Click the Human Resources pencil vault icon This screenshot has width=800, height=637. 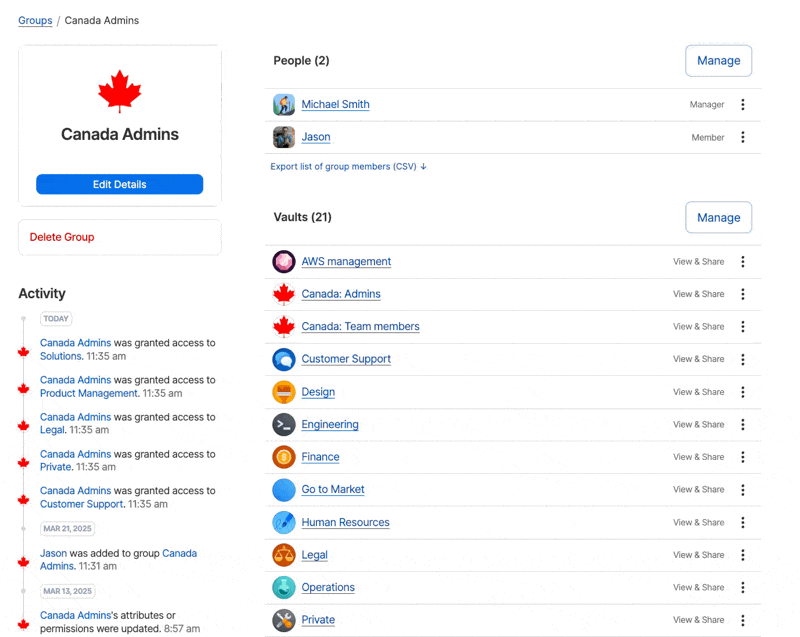[x=283, y=522]
